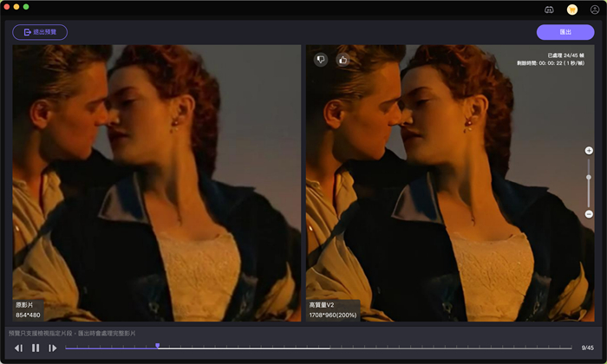Click the 1708*960(200%) resolution label
607x364 pixels.
pos(333,315)
